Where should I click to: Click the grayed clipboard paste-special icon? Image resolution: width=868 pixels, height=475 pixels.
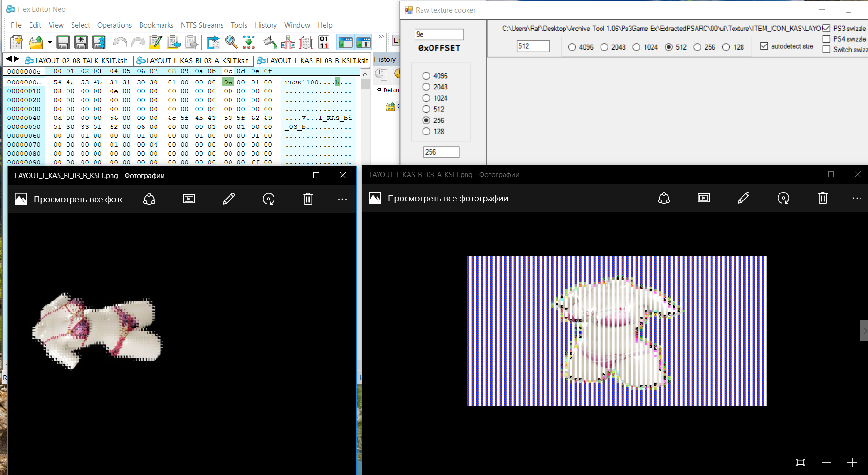(191, 42)
